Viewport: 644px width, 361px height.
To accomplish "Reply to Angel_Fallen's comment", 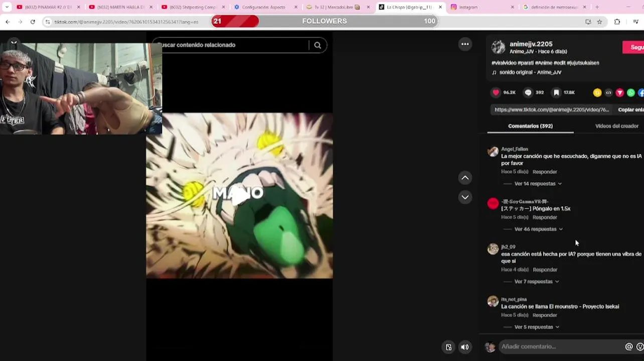I will pyautogui.click(x=545, y=172).
